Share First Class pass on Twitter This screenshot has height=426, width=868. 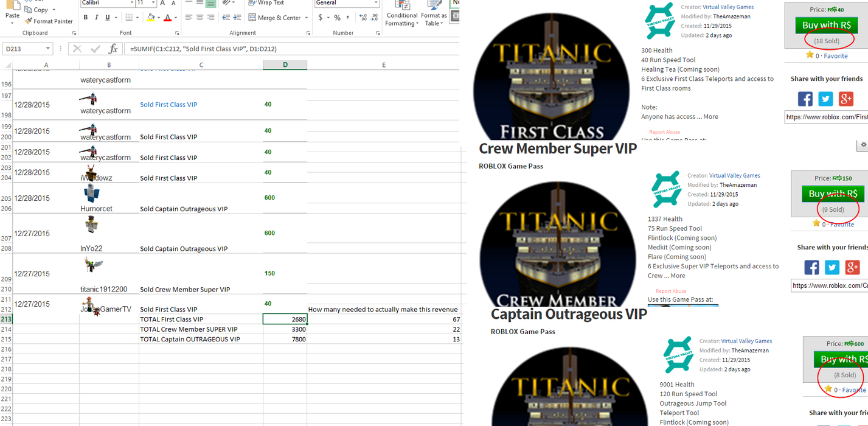(825, 99)
